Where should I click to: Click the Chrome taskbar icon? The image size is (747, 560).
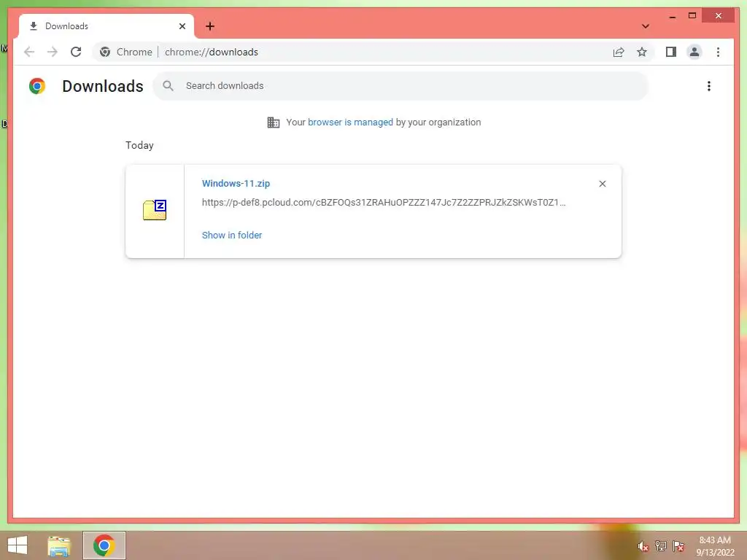pos(104,545)
